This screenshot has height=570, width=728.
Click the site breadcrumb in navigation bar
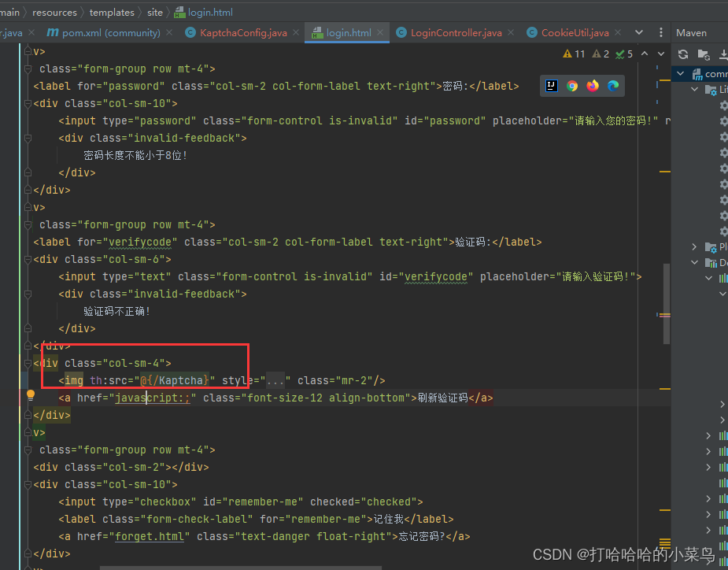tap(154, 12)
